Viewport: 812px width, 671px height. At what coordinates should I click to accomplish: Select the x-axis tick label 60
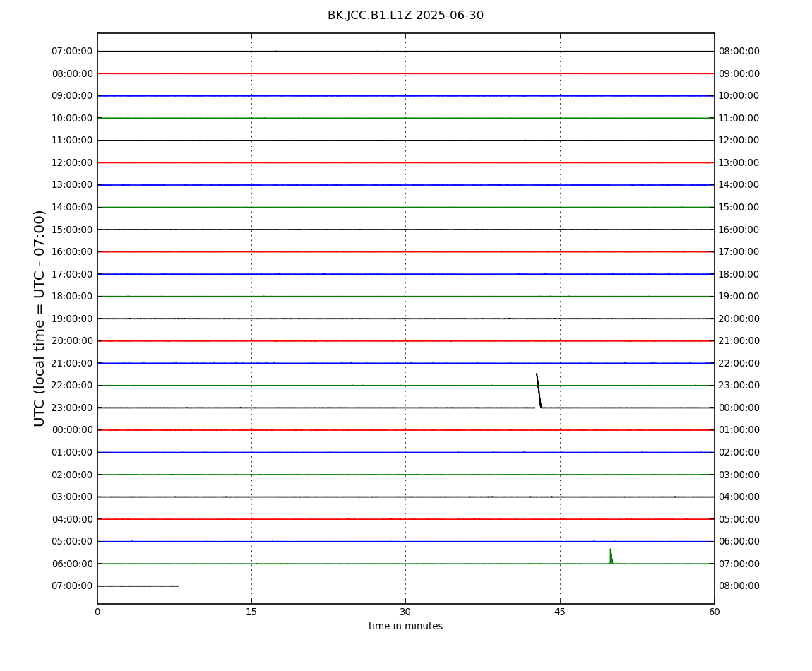pyautogui.click(x=714, y=612)
